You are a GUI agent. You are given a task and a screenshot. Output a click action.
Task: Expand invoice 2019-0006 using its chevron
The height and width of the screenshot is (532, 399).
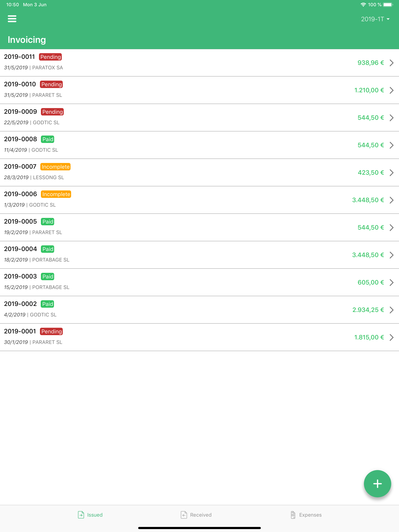tap(392, 200)
